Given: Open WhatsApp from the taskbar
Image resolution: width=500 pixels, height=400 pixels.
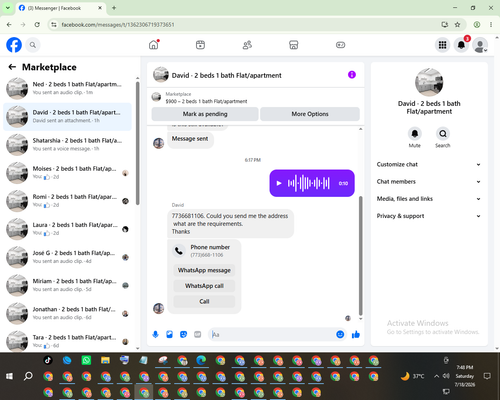Looking at the screenshot, I should coord(86,360).
